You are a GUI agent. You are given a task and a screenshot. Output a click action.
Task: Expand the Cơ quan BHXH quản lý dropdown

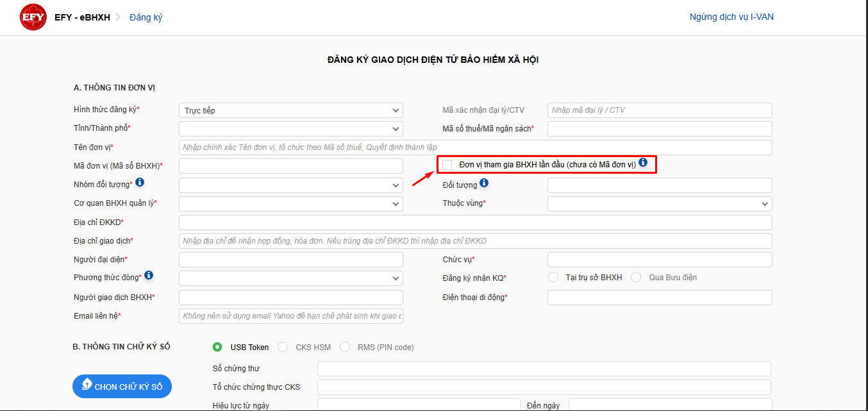290,204
